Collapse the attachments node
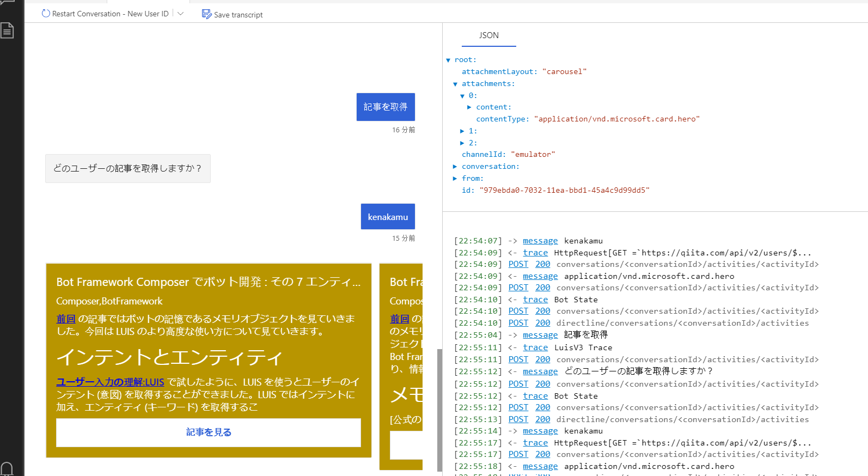Image resolution: width=868 pixels, height=476 pixels. point(455,84)
